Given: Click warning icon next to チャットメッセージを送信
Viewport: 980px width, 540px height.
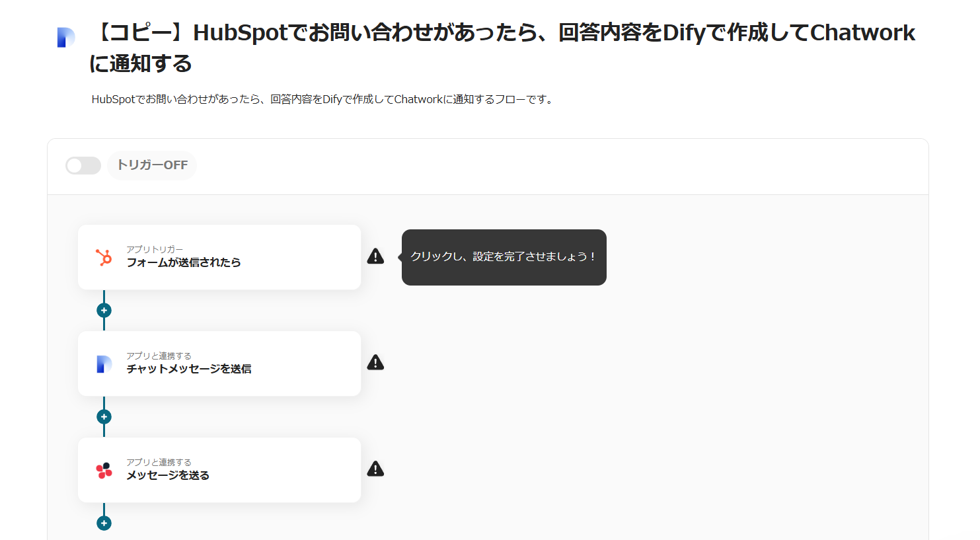Looking at the screenshot, I should click(x=375, y=362).
